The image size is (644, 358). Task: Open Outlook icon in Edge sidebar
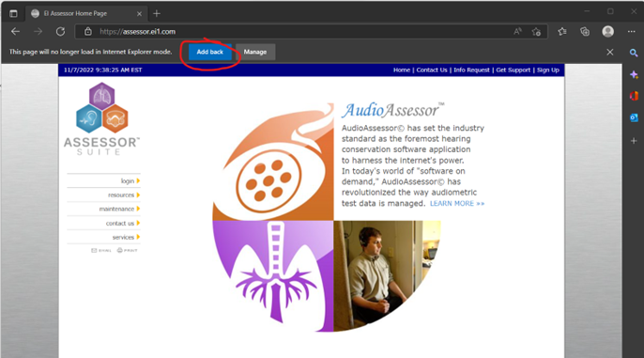click(634, 118)
